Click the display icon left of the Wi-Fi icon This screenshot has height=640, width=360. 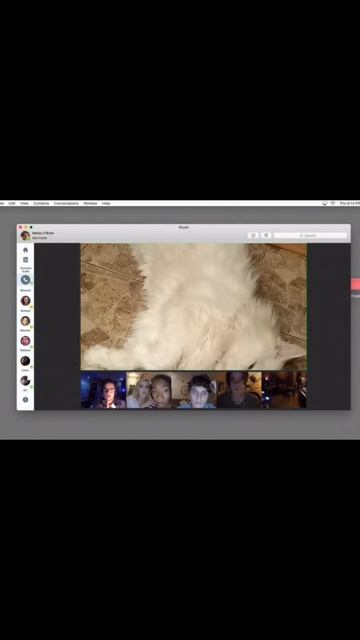pos(324,203)
